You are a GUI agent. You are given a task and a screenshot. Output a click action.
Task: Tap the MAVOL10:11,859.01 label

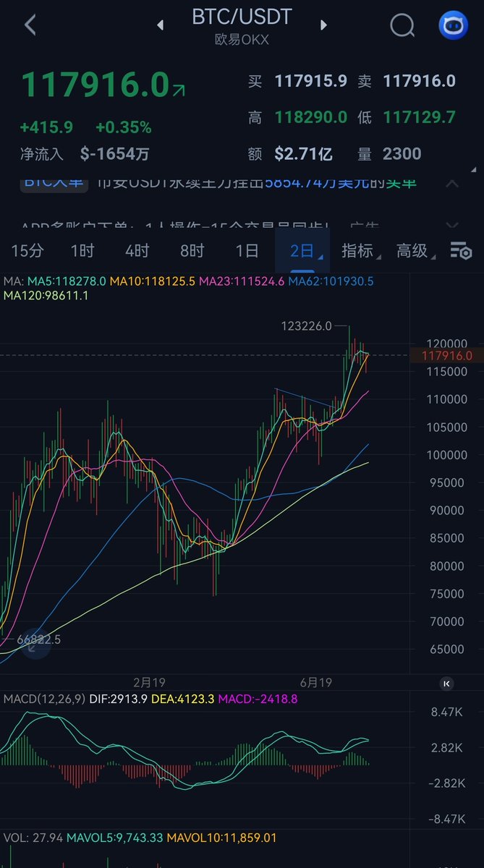221,838
